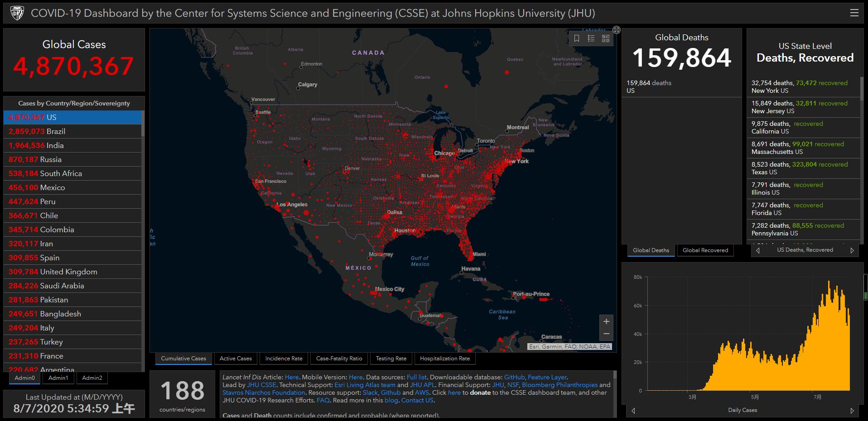Screen dimensions: 868x421
Task: Open the downloadable database GitHub link
Action: click(x=515, y=377)
